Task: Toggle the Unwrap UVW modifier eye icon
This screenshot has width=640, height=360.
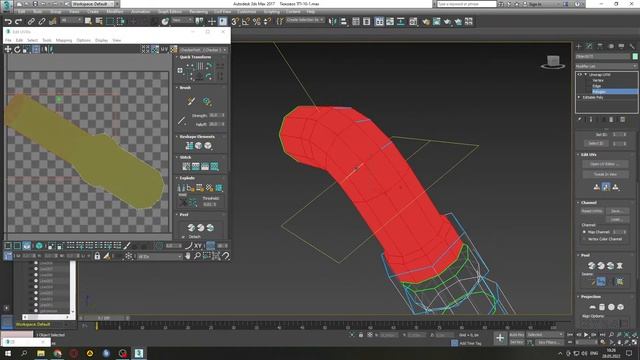Action: [x=579, y=75]
